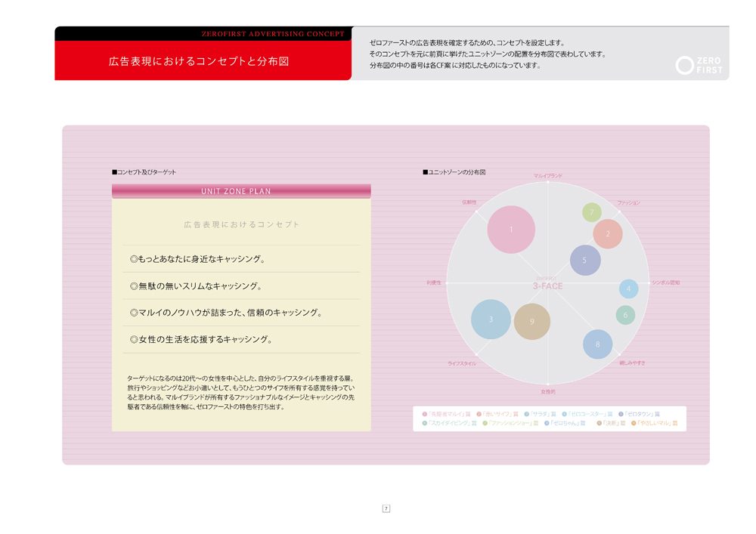Click the UNIT ZONE PLAN header bar
Viewport: 756px width, 534px height.
[241, 191]
